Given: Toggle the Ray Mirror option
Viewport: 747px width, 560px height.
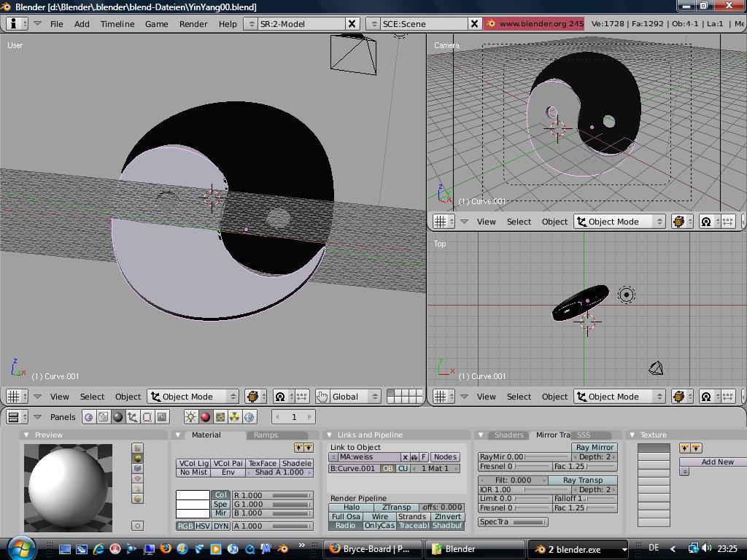Looking at the screenshot, I should pyautogui.click(x=595, y=448).
